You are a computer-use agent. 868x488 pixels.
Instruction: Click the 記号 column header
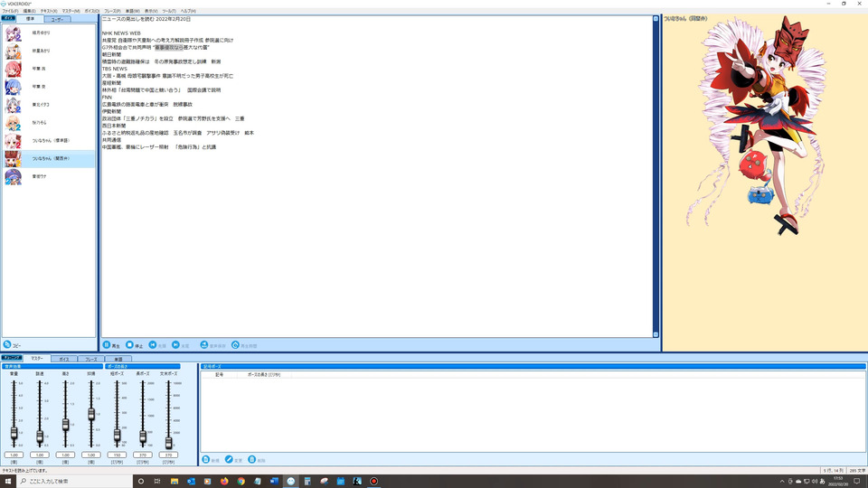[219, 374]
